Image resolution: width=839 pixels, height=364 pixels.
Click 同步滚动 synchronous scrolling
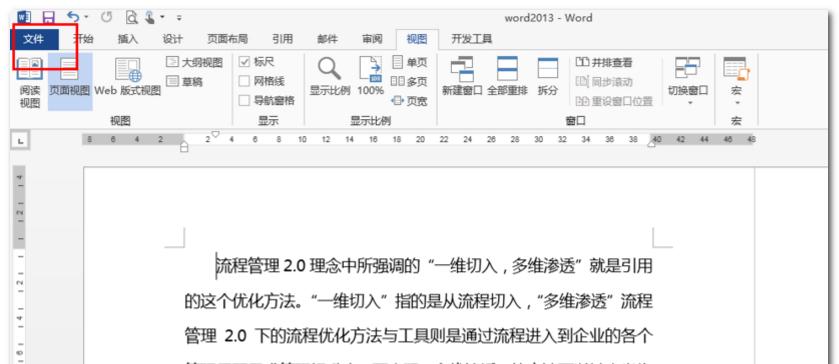pyautogui.click(x=604, y=82)
